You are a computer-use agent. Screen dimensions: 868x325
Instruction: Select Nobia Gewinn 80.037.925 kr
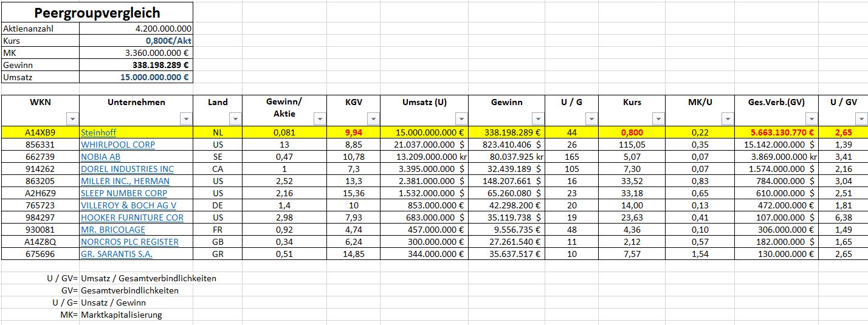507,157
